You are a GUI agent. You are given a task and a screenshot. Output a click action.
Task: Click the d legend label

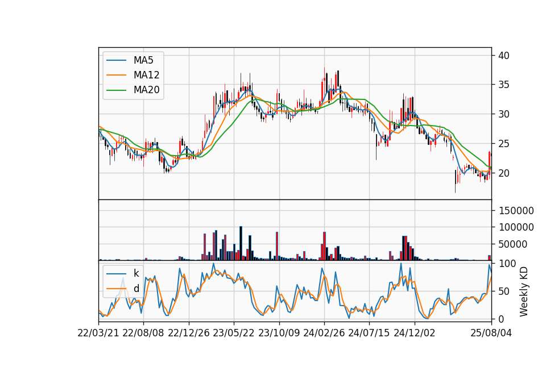[136, 289]
